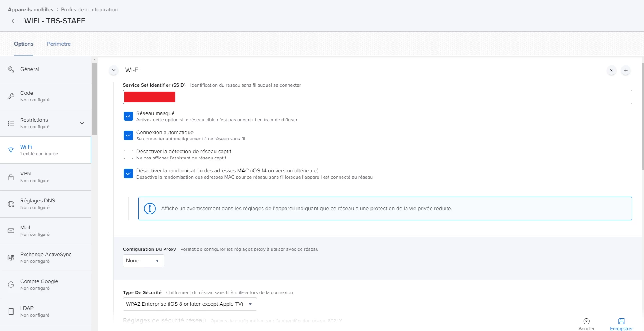Viewport: 644px width, 331px height.
Task: Select LDAP payload in the sidebar
Action: pyautogui.click(x=46, y=312)
